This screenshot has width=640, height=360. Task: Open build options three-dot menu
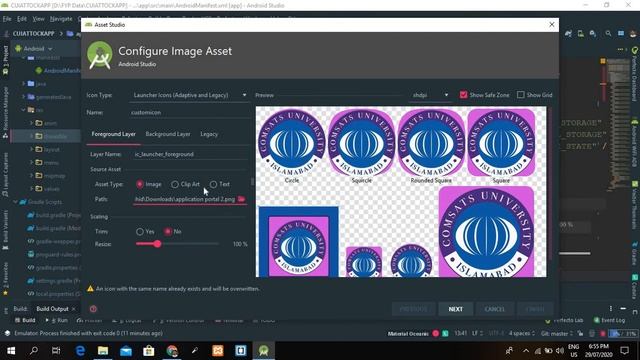pyautogui.click(x=611, y=309)
